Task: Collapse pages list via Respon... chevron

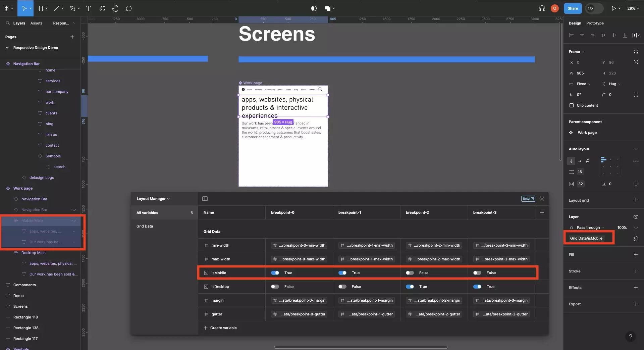Action: (74, 23)
